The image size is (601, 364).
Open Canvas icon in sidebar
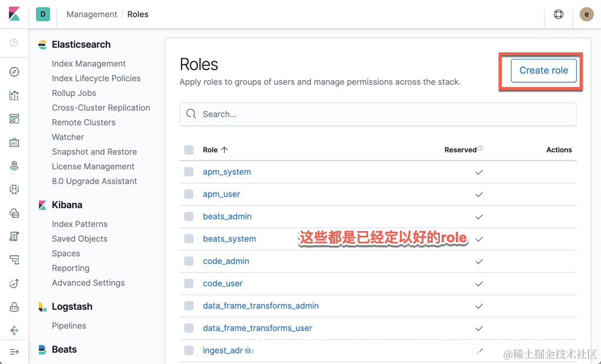(x=14, y=142)
